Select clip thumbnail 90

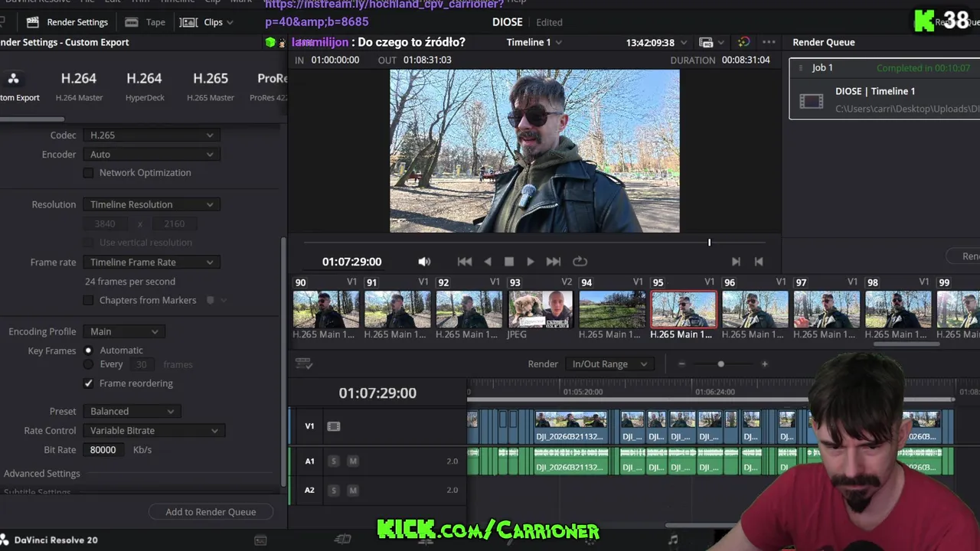pos(325,310)
